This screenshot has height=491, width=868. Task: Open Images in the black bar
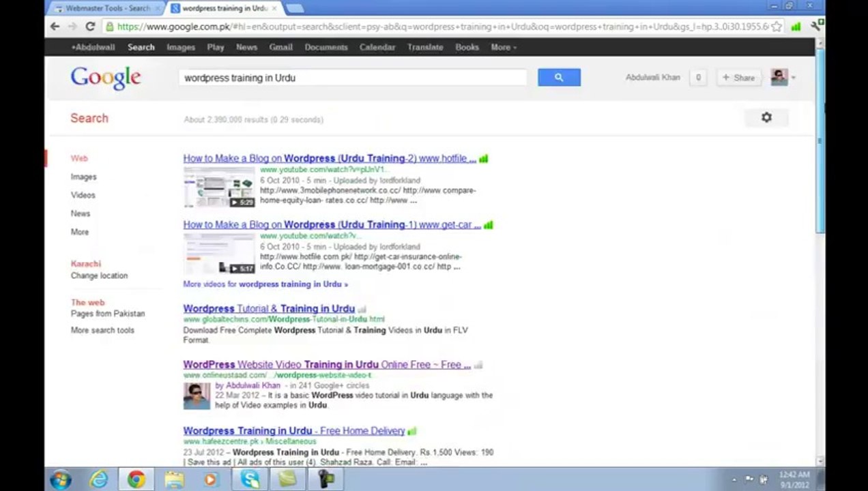(181, 47)
